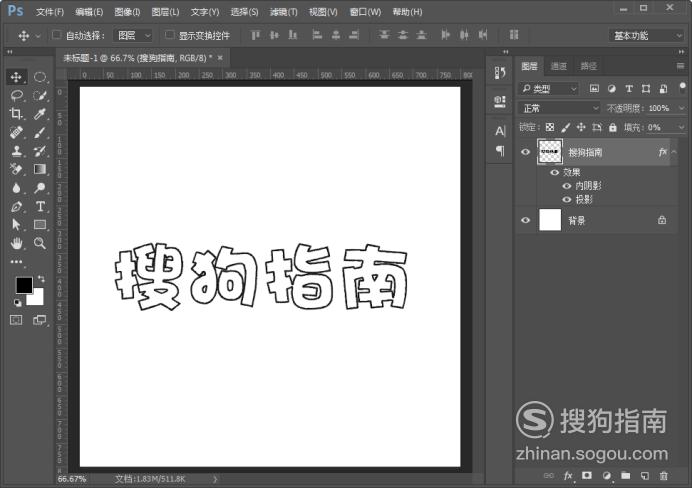This screenshot has width=692, height=488.
Task: Open the 填充 fill dropdown arrow
Action: point(681,128)
